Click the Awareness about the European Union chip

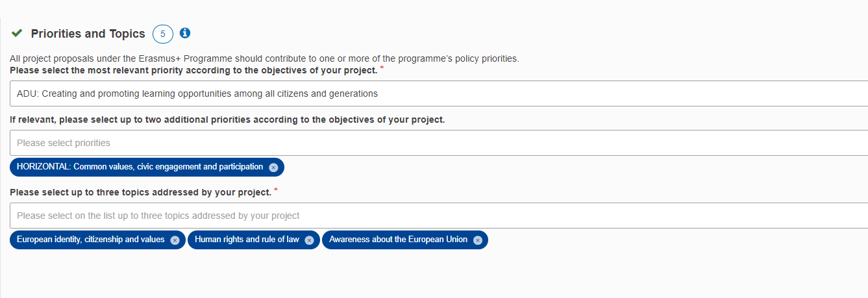398,240
